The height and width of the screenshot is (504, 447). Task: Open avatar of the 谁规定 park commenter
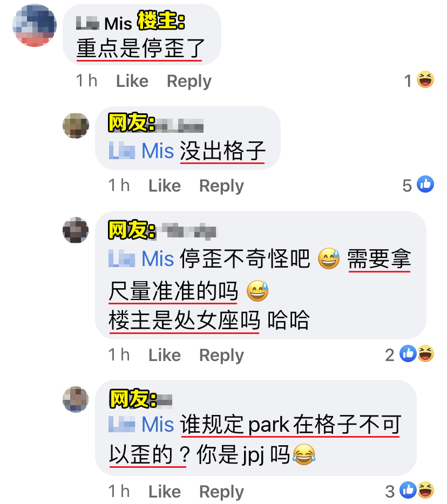[x=76, y=399]
